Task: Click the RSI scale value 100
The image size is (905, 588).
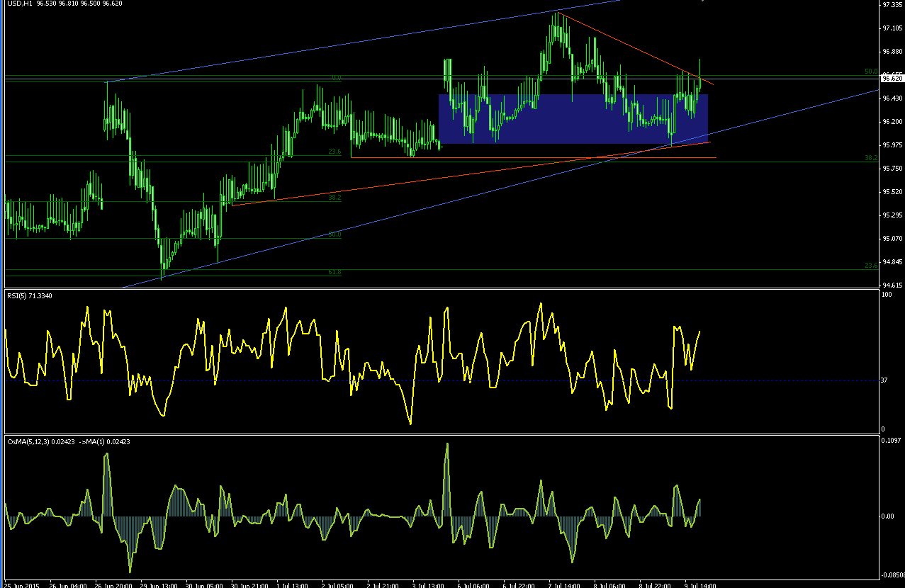Action: pos(886,294)
